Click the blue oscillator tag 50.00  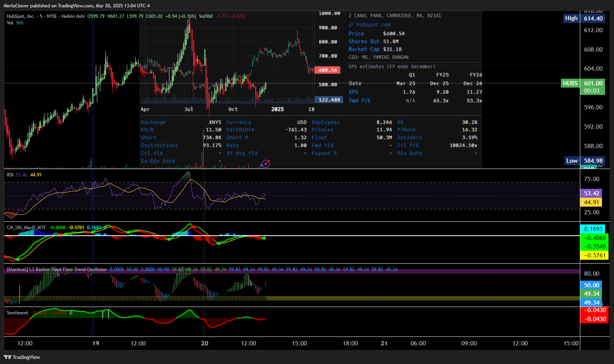tap(592, 285)
